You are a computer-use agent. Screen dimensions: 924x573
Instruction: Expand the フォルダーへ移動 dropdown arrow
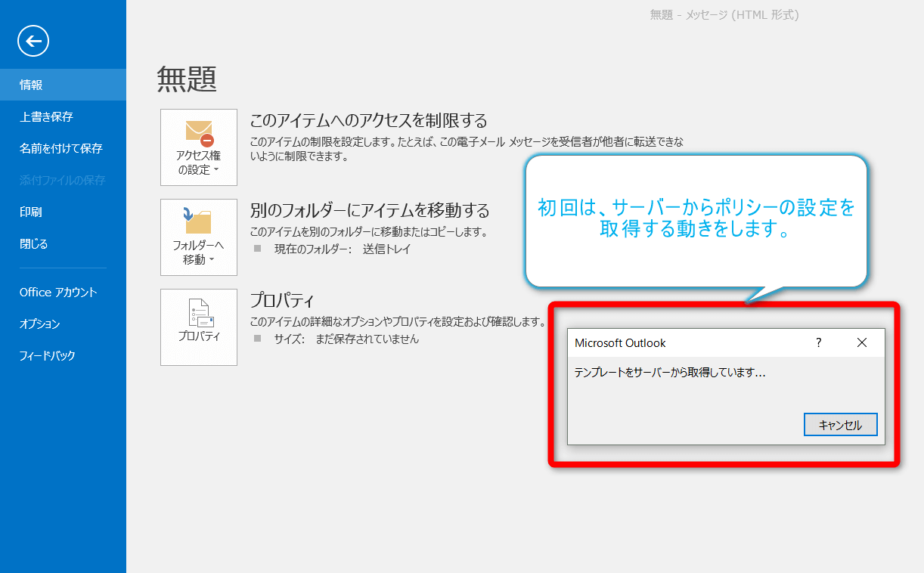212,260
